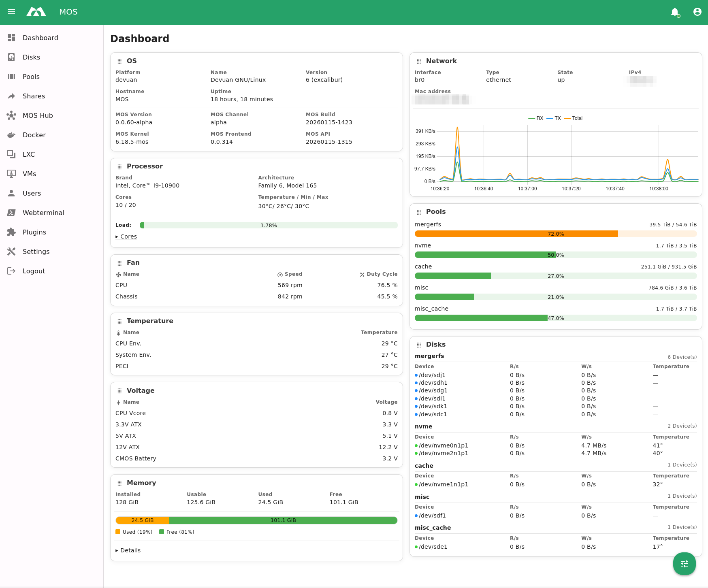Open the Settings page from the sidebar
This screenshot has height=588, width=708.
[36, 251]
